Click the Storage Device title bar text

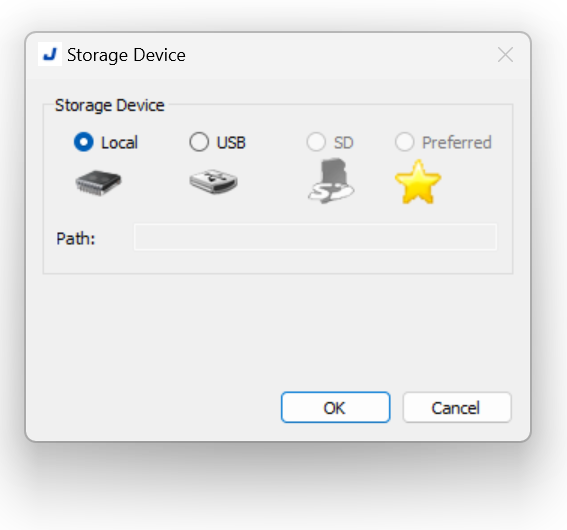126,55
